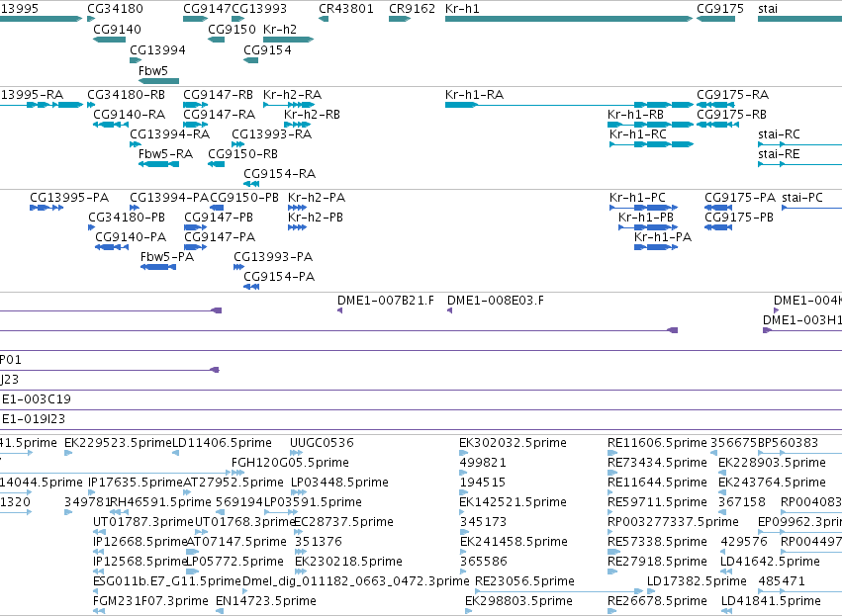Click the EK229523.5prime EST label
This screenshot has width=842, height=616.
(x=118, y=443)
